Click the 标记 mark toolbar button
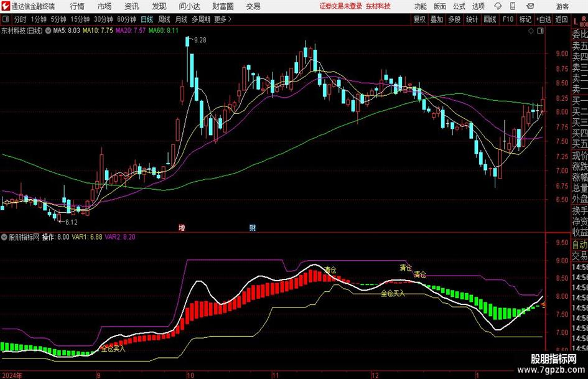This screenshot has width=588, height=379. 525,19
